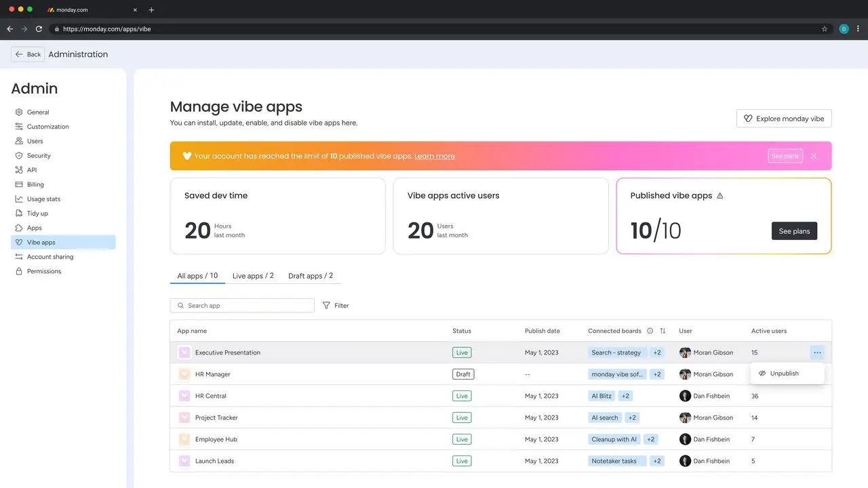The height and width of the screenshot is (488, 868).
Task: Switch to Live apps tab
Action: coord(253,276)
